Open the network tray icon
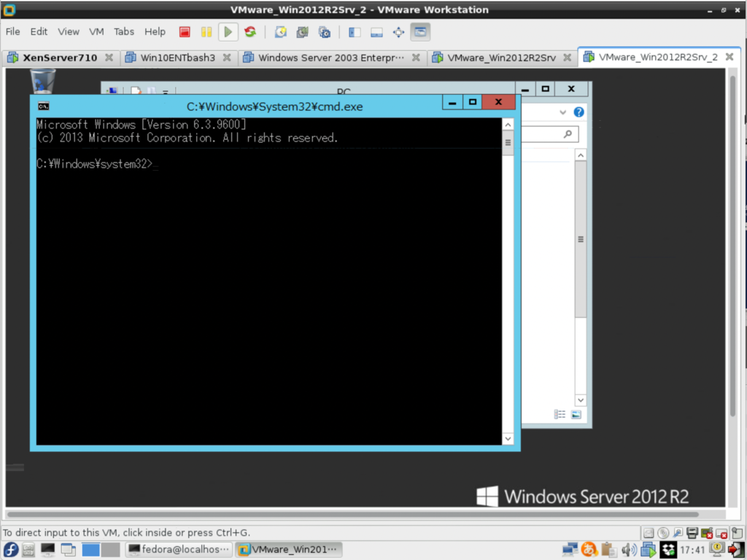The width and height of the screenshot is (747, 560). point(570,550)
